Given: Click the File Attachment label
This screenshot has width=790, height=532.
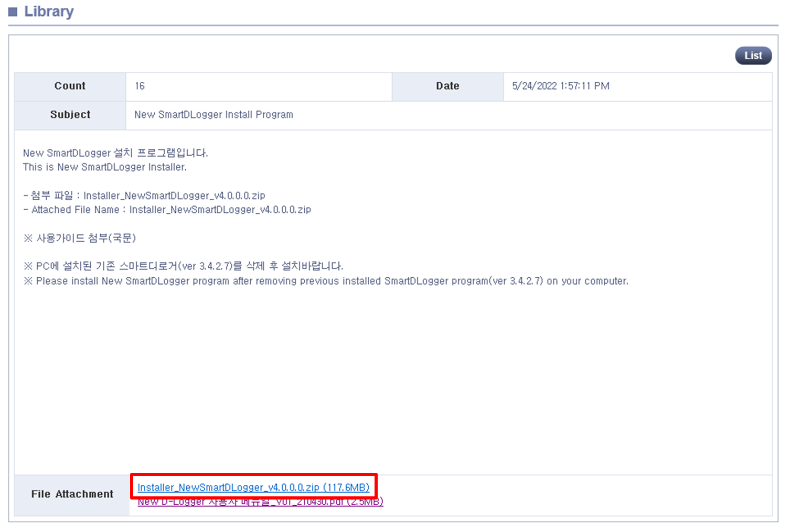Looking at the screenshot, I should coord(72,494).
